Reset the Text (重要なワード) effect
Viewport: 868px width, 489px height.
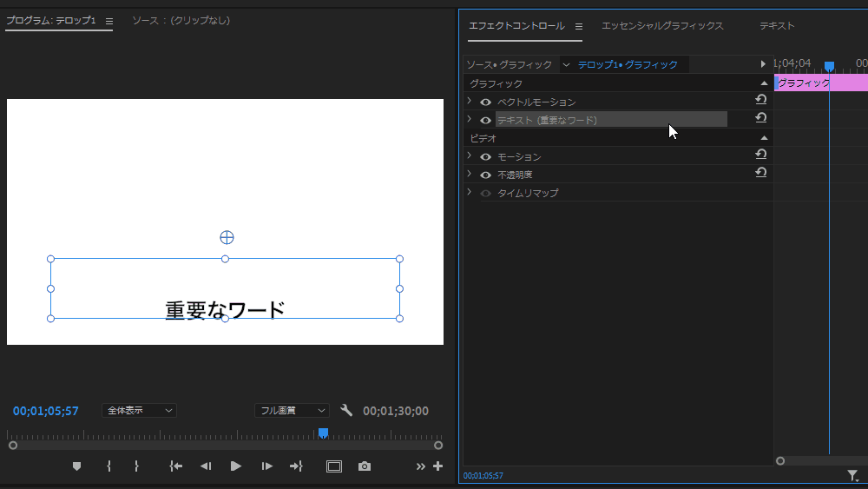pyautogui.click(x=761, y=117)
